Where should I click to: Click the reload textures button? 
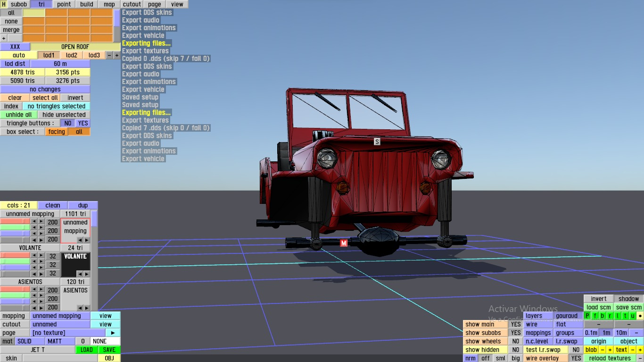click(610, 358)
